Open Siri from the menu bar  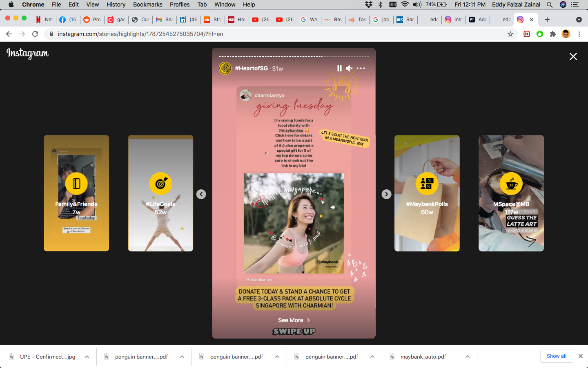[563, 4]
